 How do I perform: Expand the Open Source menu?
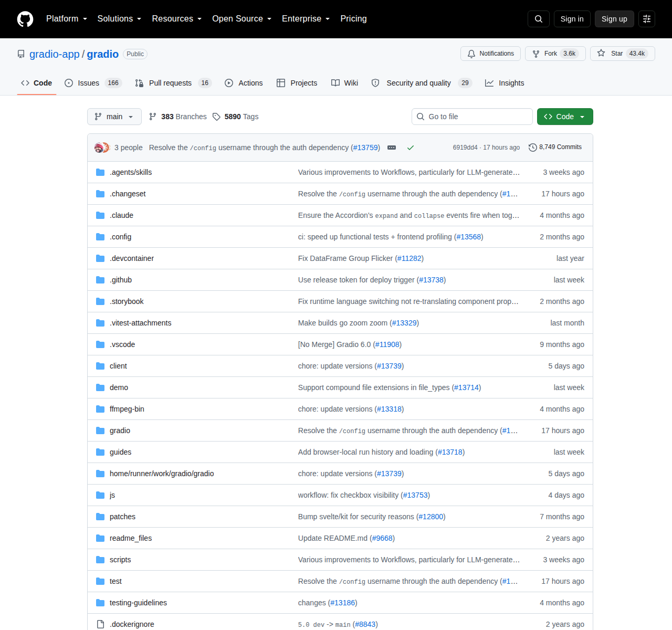tap(242, 19)
